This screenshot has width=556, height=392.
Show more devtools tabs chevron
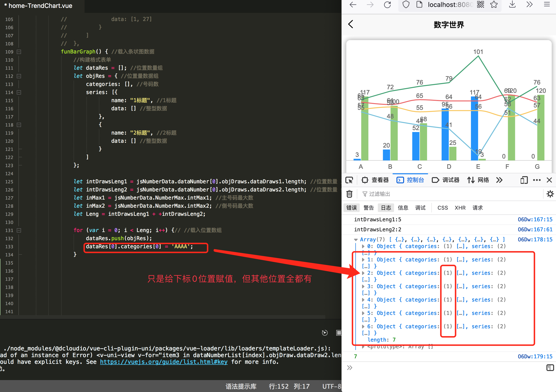click(499, 180)
